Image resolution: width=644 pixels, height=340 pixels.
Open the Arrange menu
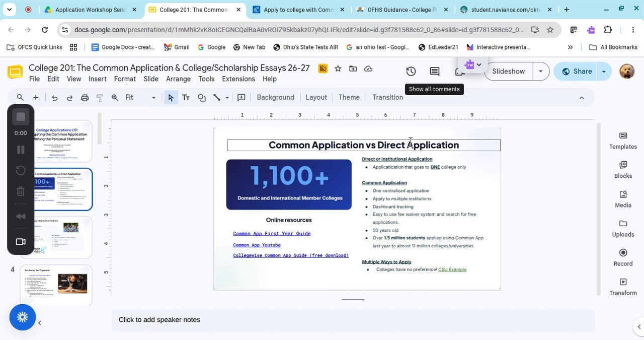click(x=178, y=79)
